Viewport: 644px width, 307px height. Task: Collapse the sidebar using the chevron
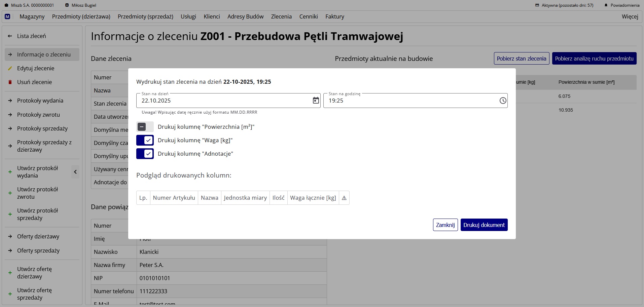[x=75, y=172]
